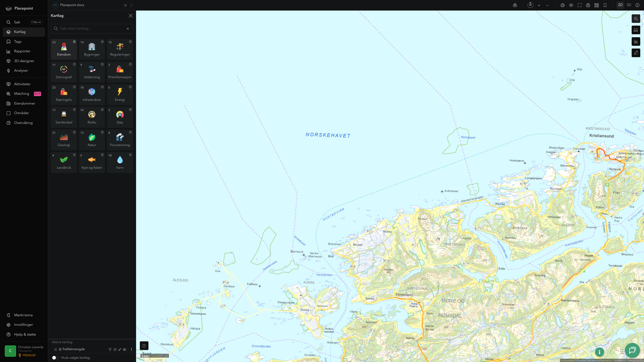Open the walking travel-time tool
Viewport: 644px width, 362px height.
(636, 53)
